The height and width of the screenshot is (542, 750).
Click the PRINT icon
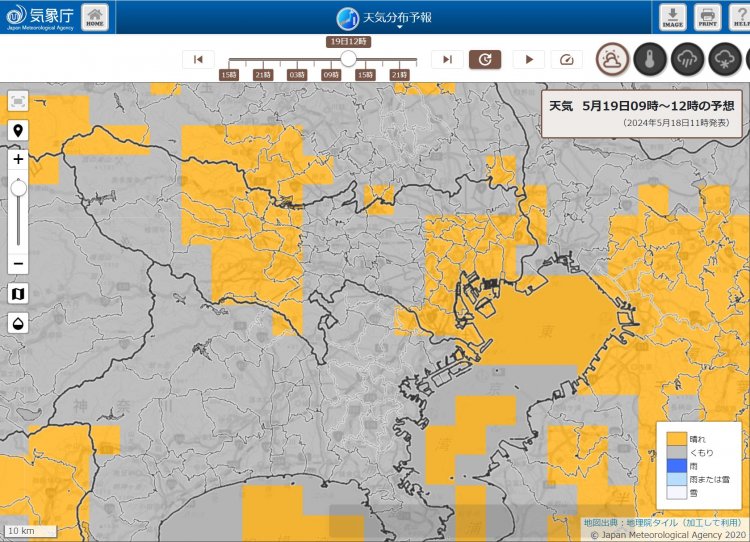click(x=707, y=17)
